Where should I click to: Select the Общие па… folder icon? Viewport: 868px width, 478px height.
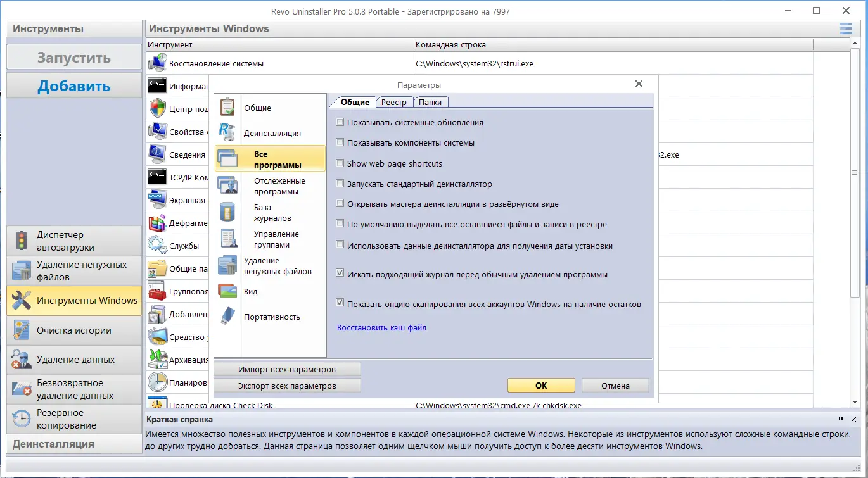157,268
